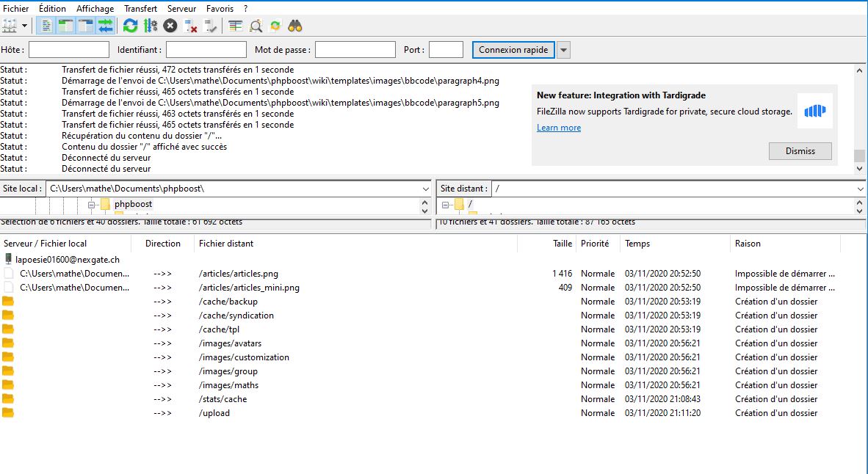Collapse the phpboost folder tree node
The height and width of the screenshot is (474, 868).
(93, 204)
